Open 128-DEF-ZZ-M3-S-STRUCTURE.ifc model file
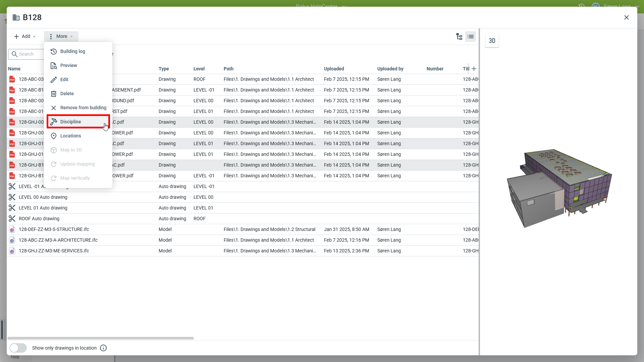 tap(54, 229)
